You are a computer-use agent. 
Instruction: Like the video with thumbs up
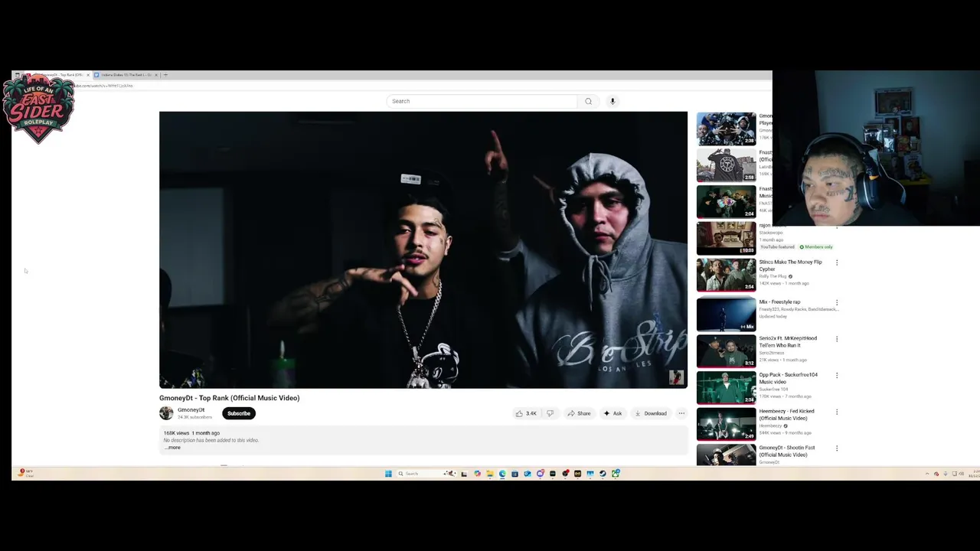click(x=526, y=413)
